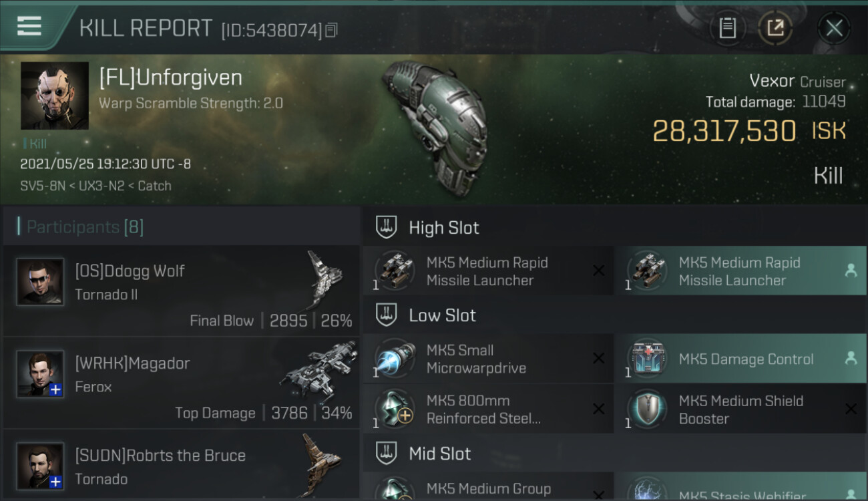Close the kill report window
This screenshot has width=868, height=501.
[834, 28]
